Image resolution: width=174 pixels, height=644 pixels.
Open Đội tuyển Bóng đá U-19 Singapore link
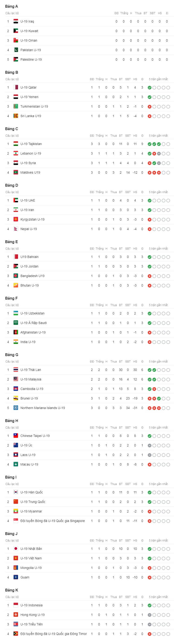coord(53,521)
